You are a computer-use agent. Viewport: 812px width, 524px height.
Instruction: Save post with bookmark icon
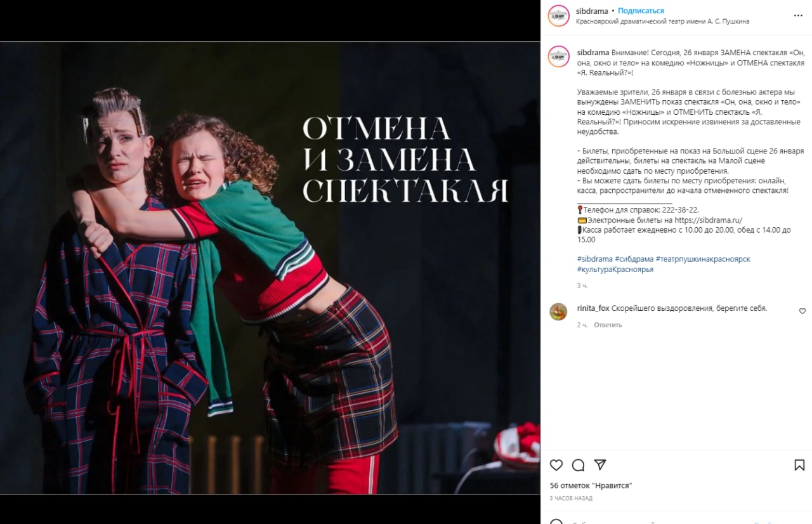coord(799,465)
